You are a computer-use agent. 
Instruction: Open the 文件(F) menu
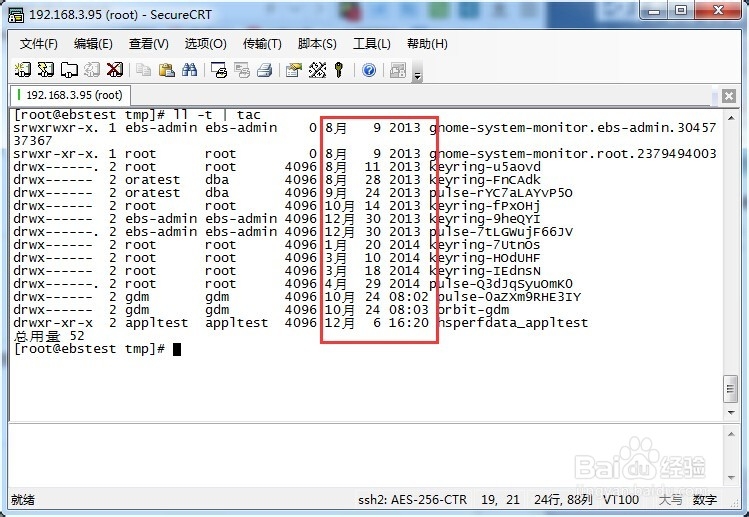[x=39, y=44]
